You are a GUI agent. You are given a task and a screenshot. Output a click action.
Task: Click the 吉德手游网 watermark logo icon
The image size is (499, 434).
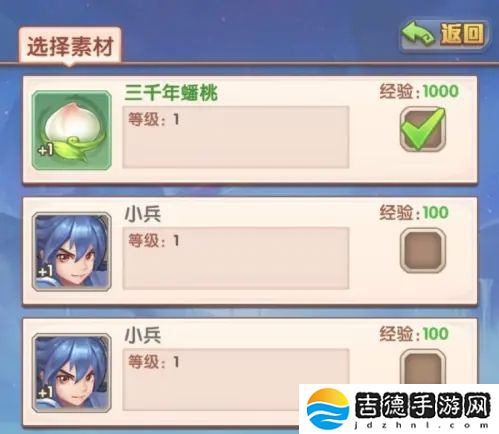pos(328,408)
